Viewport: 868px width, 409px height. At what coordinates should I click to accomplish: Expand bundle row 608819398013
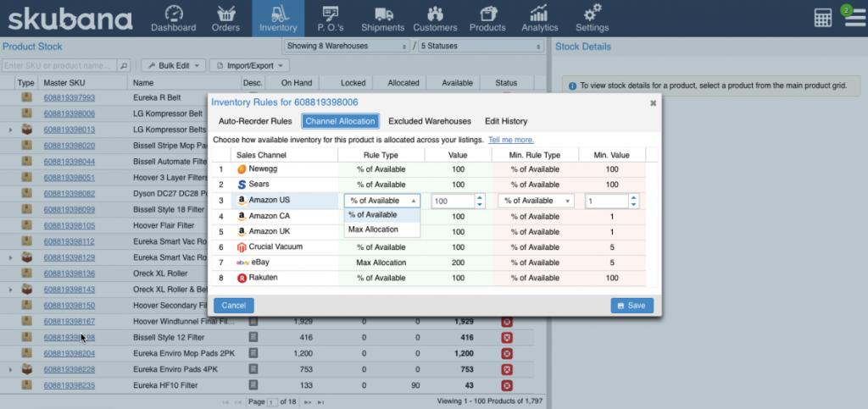click(10, 130)
